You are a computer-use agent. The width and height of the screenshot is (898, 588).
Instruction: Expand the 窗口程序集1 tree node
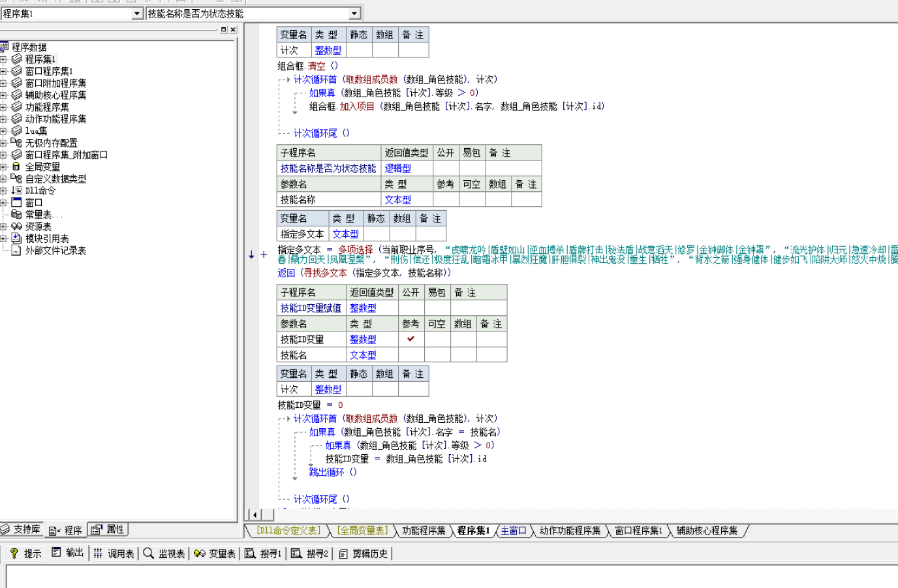point(3,71)
